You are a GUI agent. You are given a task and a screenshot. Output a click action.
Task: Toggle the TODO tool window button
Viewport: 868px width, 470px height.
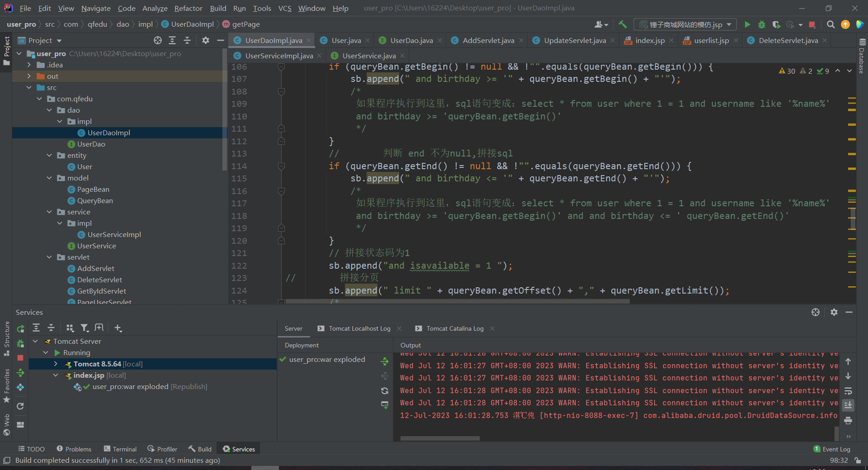pyautogui.click(x=31, y=449)
